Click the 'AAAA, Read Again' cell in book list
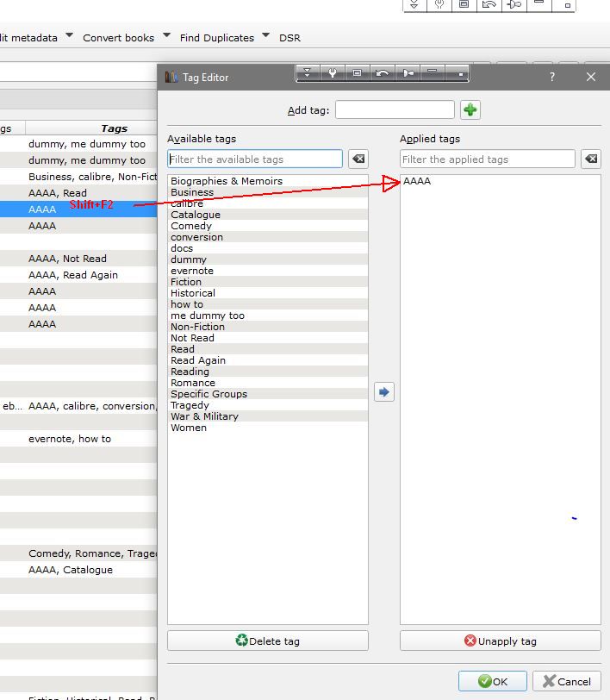 [x=91, y=275]
